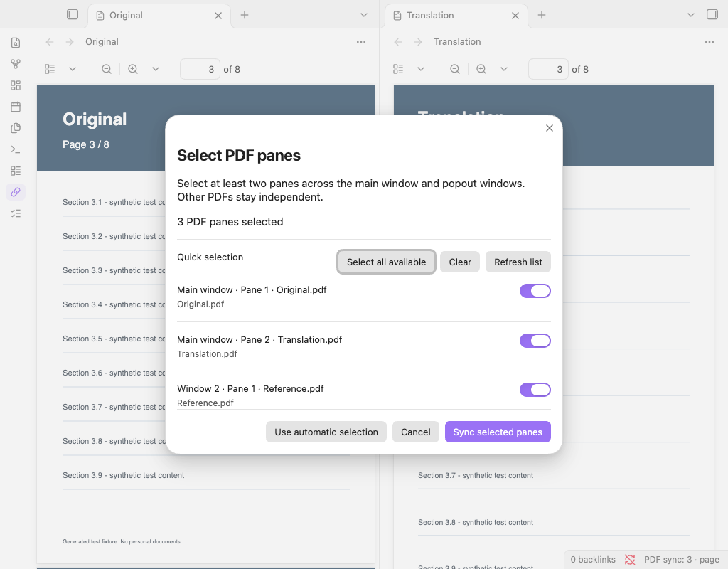728x569 pixels.
Task: Close the Translation tab
Action: pos(515,16)
